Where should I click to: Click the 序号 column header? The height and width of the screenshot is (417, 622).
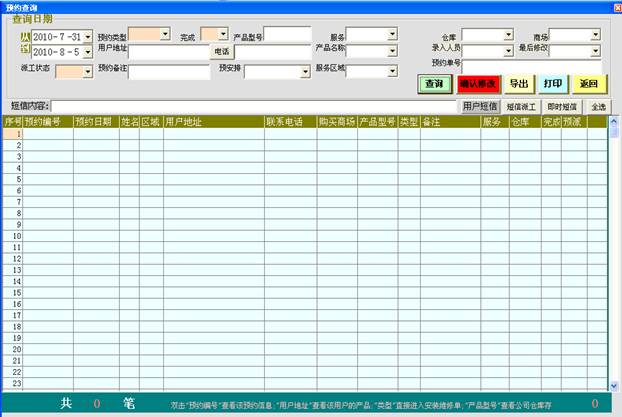(13, 122)
